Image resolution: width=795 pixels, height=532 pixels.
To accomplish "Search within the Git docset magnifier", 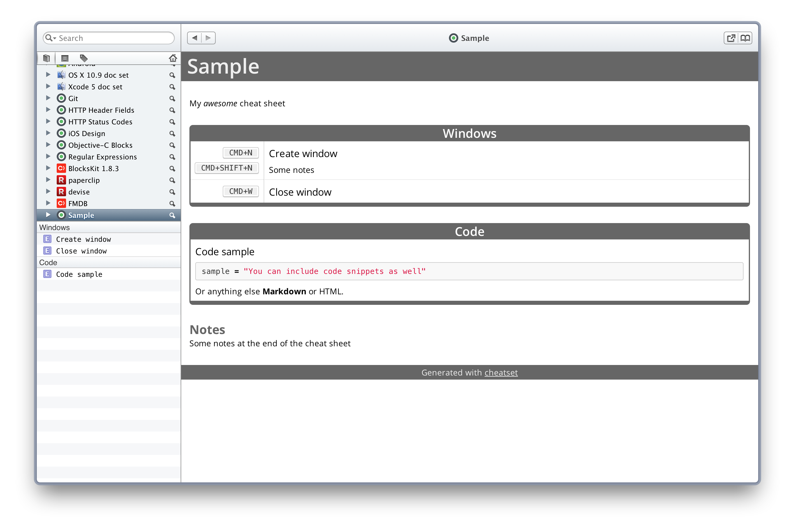I will [172, 99].
